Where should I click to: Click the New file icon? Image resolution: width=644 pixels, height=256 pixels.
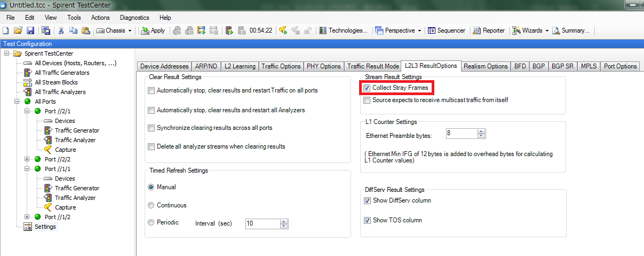click(5, 30)
